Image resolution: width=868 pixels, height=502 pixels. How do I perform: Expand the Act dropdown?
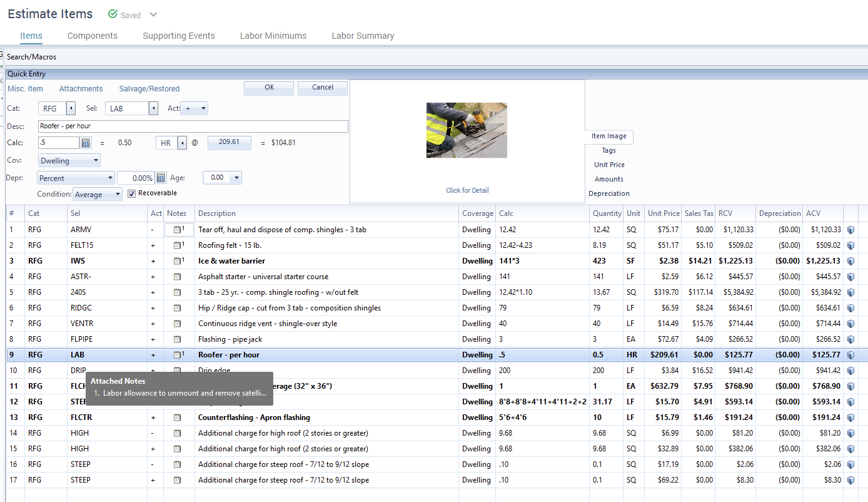[203, 109]
